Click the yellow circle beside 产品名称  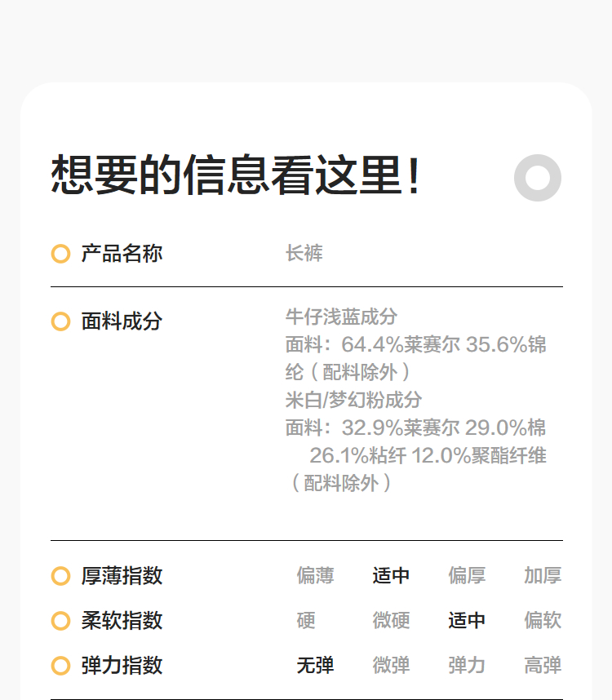[x=60, y=254]
